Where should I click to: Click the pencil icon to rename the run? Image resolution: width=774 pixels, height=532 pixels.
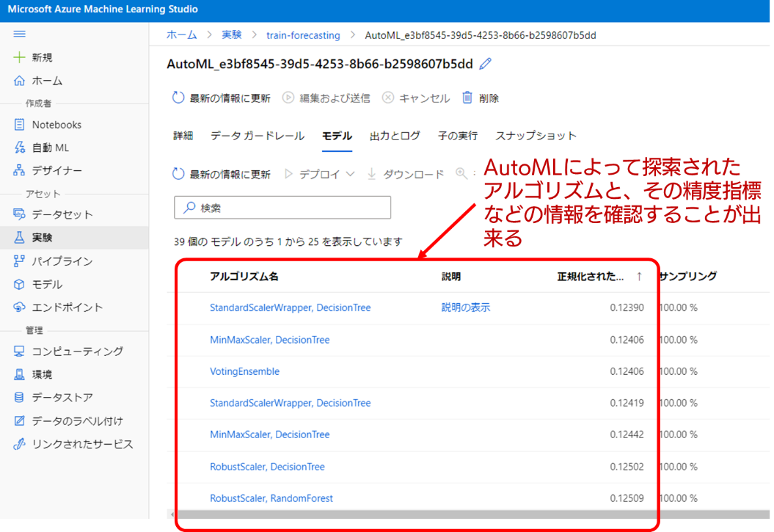(485, 64)
